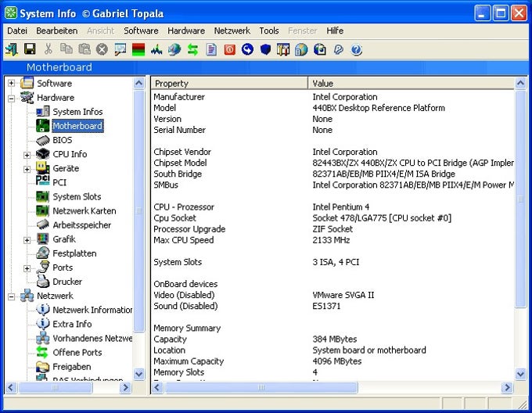Open Extra Info under Netzwerk
Screen dimensions: 532x413
point(72,324)
